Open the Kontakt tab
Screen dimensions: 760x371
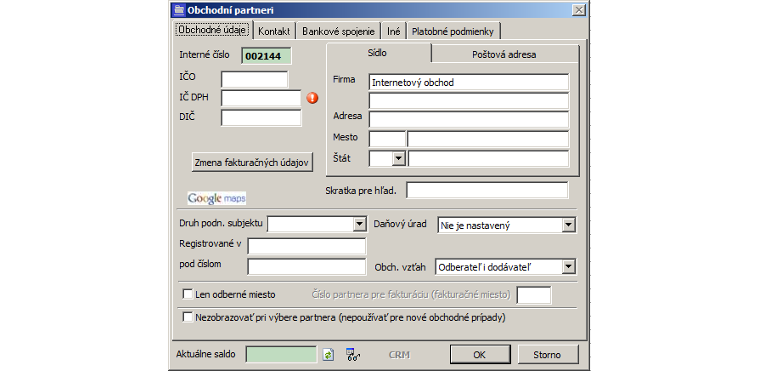pyautogui.click(x=274, y=31)
